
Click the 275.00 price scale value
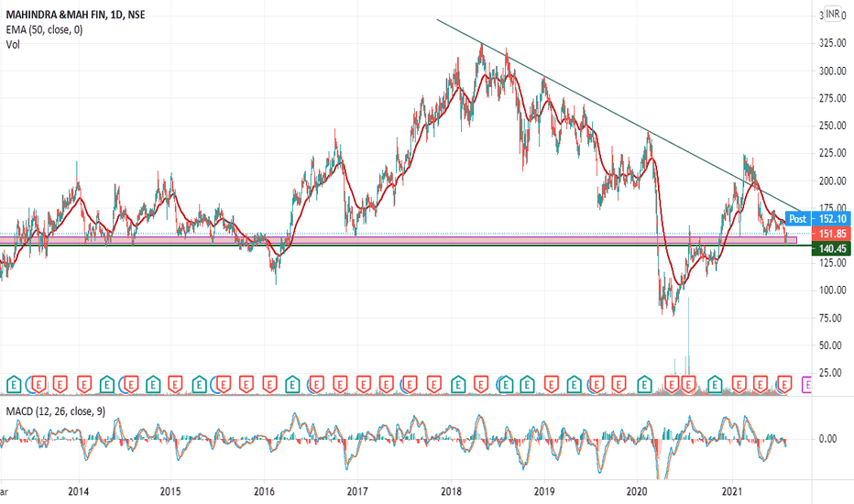(833, 98)
